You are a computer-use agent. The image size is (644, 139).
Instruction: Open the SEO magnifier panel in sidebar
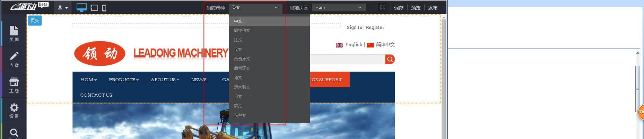click(14, 133)
